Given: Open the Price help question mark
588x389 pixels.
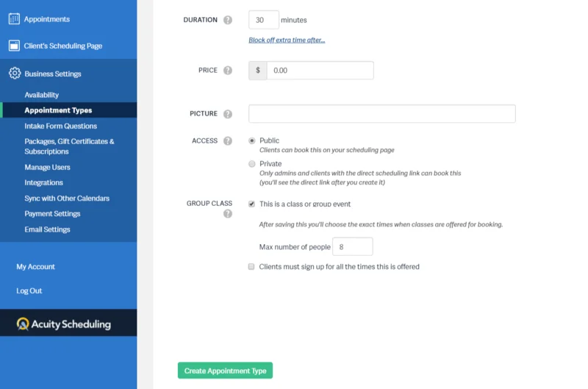Looking at the screenshot, I should 228,71.
